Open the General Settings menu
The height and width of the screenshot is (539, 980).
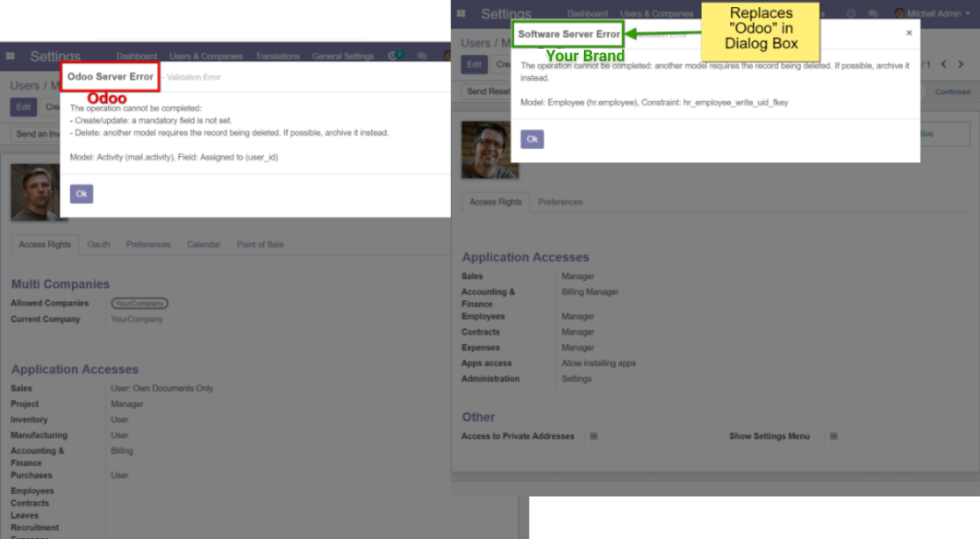(x=343, y=56)
